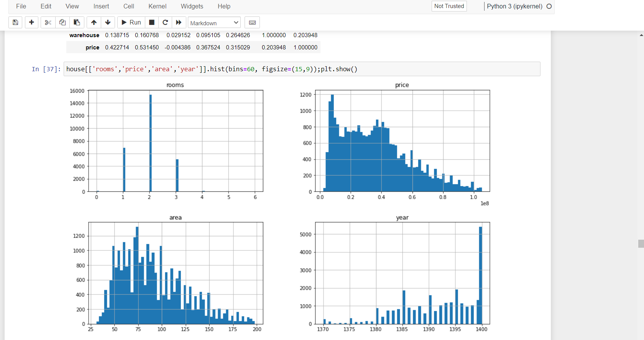Click the In [37] prompt

tap(46, 69)
